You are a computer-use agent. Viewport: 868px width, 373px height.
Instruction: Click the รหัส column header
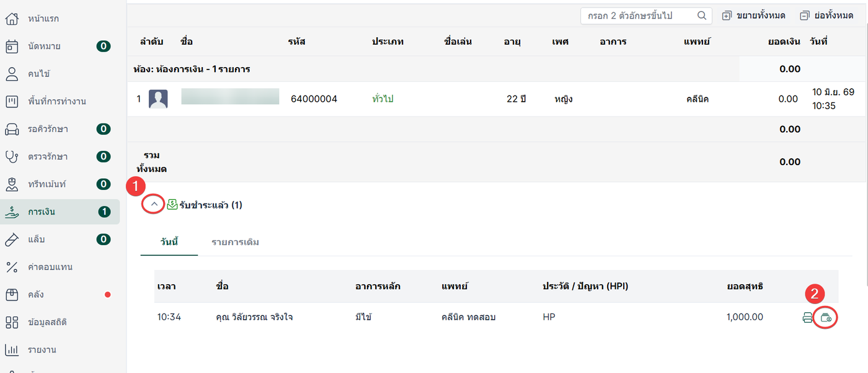pos(296,42)
